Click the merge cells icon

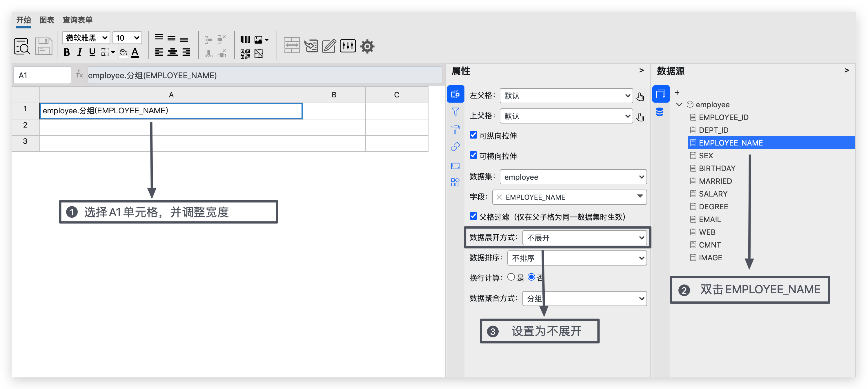click(x=291, y=46)
